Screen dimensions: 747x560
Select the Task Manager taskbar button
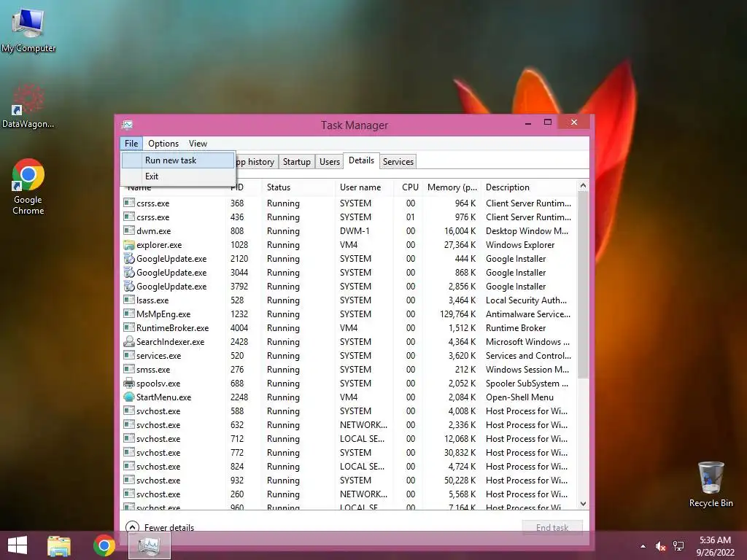150,545
